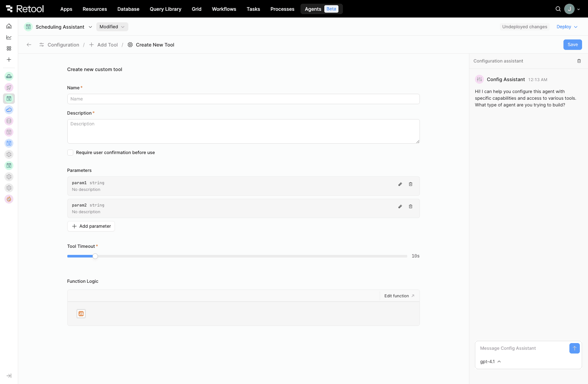Image resolution: width=588 pixels, height=384 pixels.
Task: Expand the sidebar using bottom-left arrow icon
Action: pos(9,376)
